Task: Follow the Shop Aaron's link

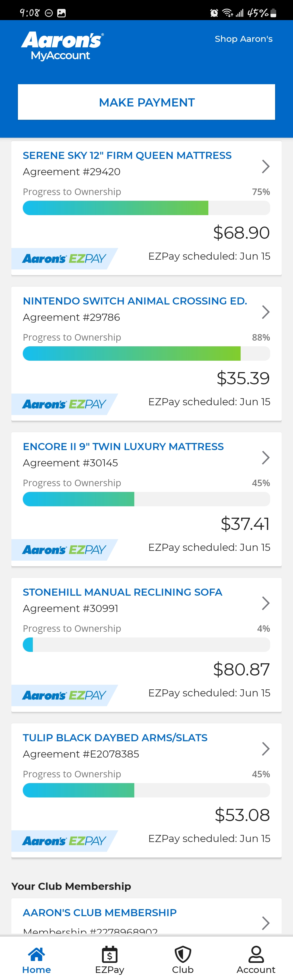Action: click(244, 39)
